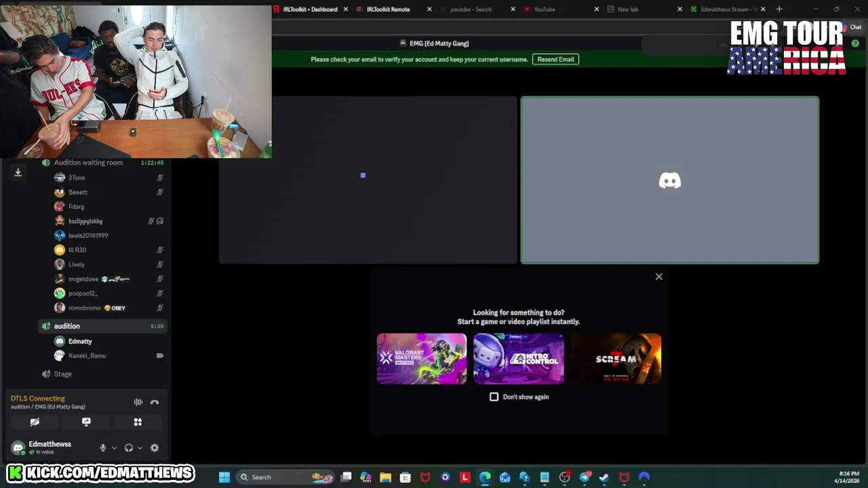This screenshot has width=868, height=488.
Task: Select the dark loading video tile
Action: 368,180
